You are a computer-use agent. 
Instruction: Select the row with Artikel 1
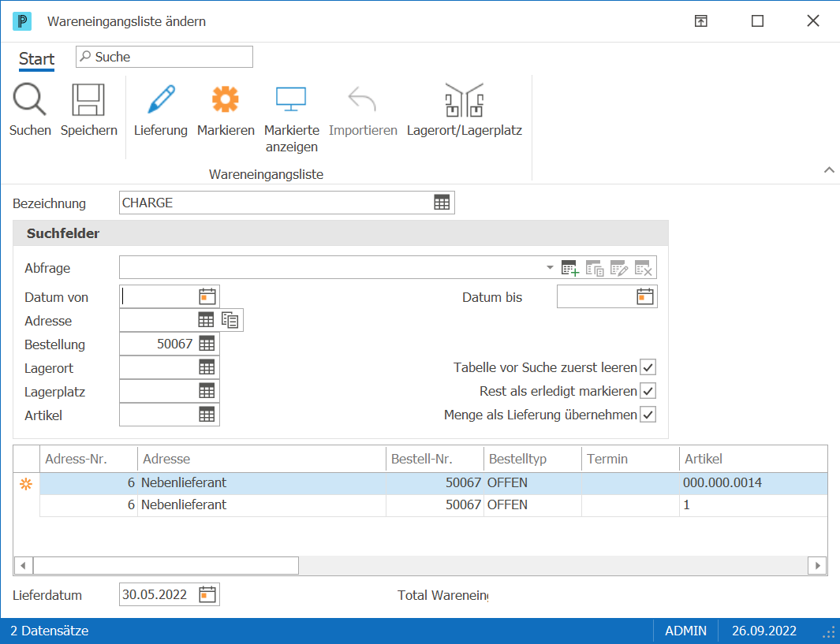tap(433, 504)
